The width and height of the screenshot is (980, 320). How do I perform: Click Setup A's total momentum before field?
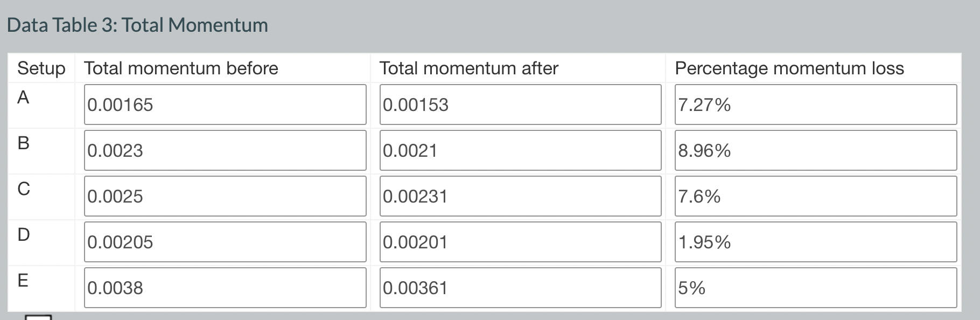(224, 105)
